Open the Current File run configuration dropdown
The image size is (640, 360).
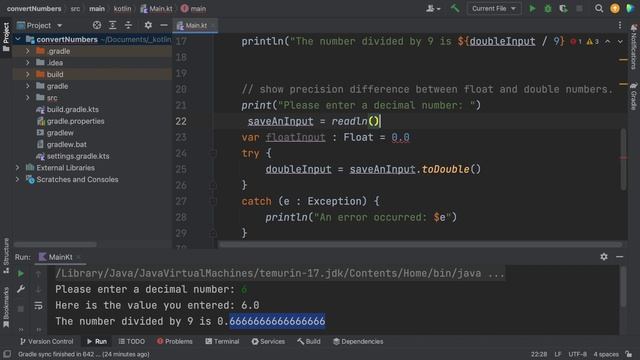point(494,9)
